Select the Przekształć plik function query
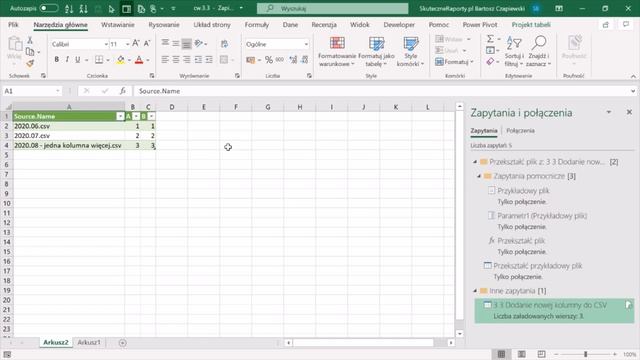The image size is (640, 360). tap(521, 241)
